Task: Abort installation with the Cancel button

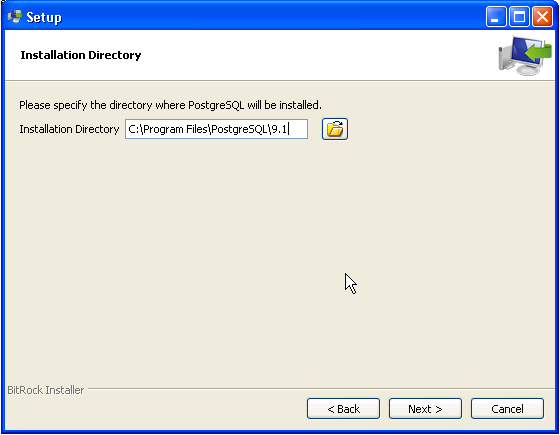Action: pyautogui.click(x=507, y=409)
